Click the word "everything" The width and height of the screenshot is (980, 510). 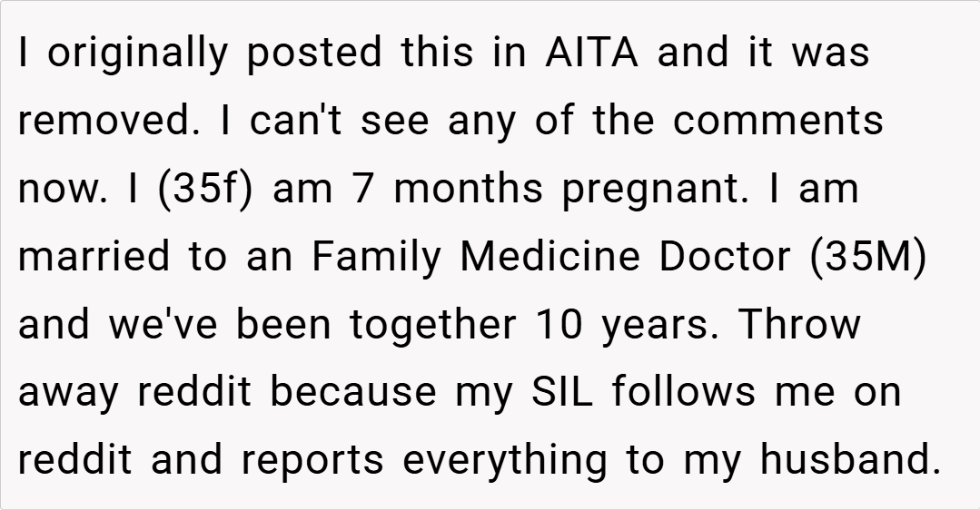point(506,461)
